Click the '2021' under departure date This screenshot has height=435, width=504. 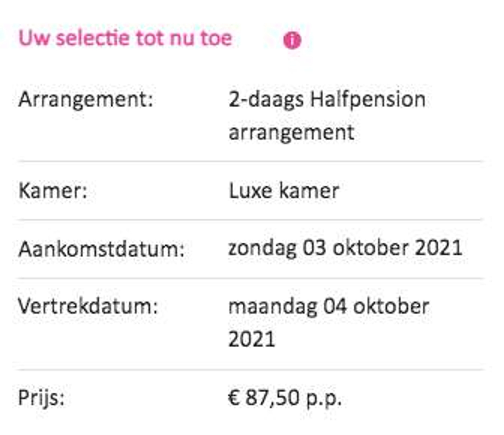(x=252, y=339)
